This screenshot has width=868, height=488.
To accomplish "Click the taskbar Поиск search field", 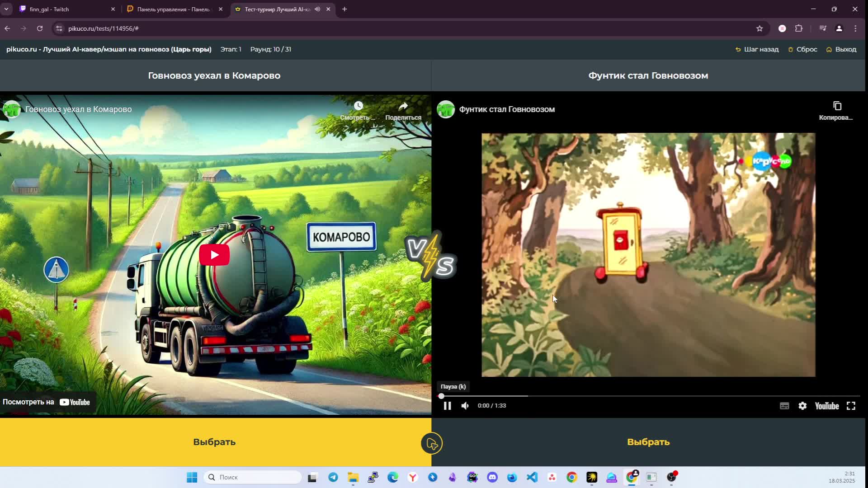I will (x=253, y=477).
